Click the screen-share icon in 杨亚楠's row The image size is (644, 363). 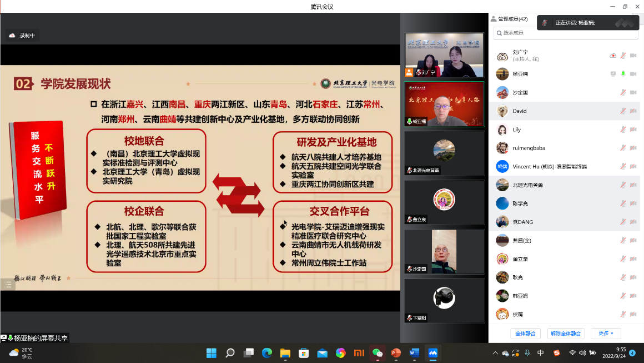pyautogui.click(x=613, y=74)
